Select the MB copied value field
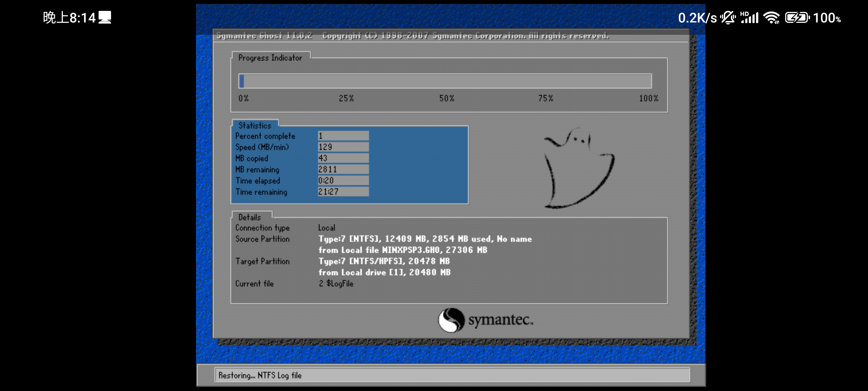Screen dimensions: 868x391 (343, 158)
